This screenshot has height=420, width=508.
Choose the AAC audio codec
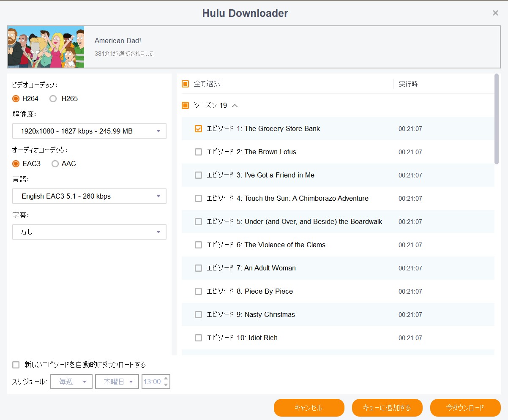(55, 164)
